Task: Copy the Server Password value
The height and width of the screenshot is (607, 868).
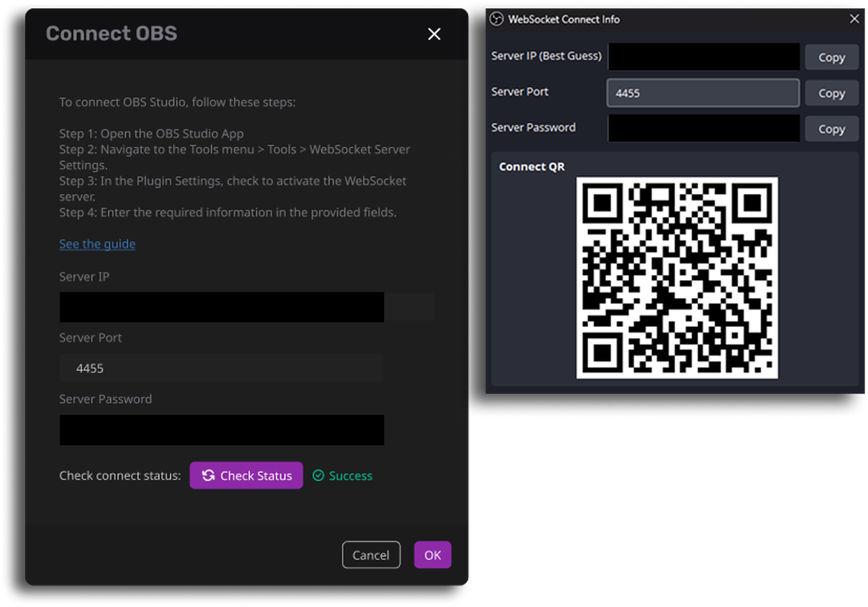Action: coord(832,129)
